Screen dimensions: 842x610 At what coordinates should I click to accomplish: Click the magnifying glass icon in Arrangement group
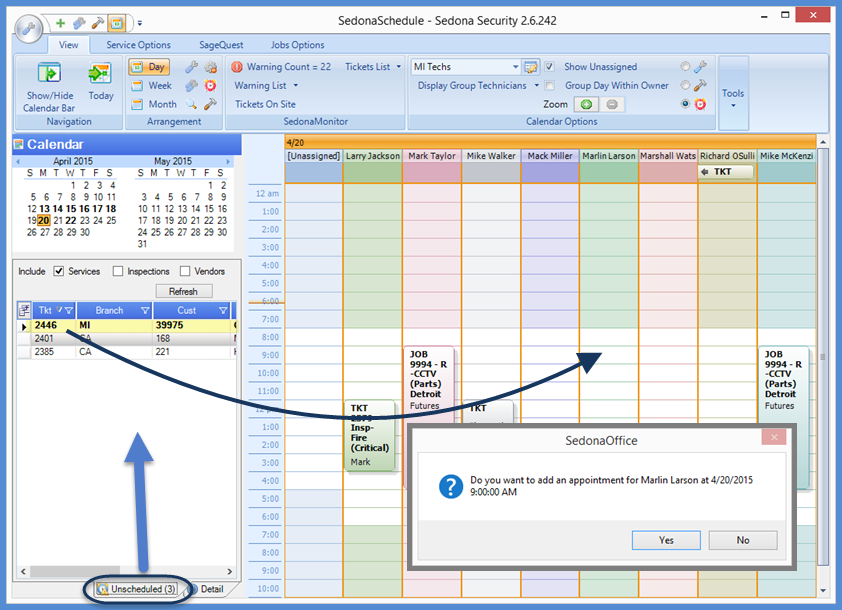pyautogui.click(x=191, y=104)
